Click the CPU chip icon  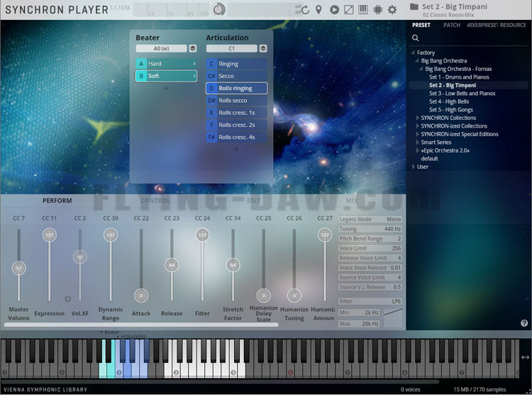(377, 10)
